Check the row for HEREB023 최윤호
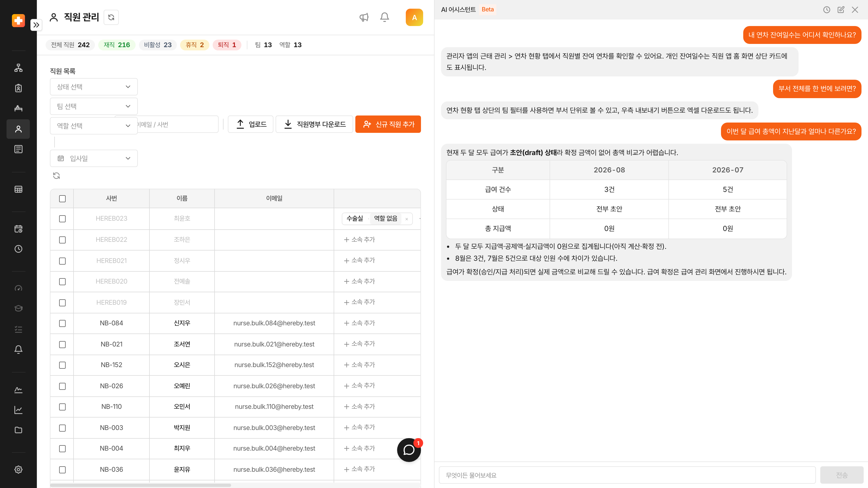Viewport: 868px width, 488px height. 62,219
